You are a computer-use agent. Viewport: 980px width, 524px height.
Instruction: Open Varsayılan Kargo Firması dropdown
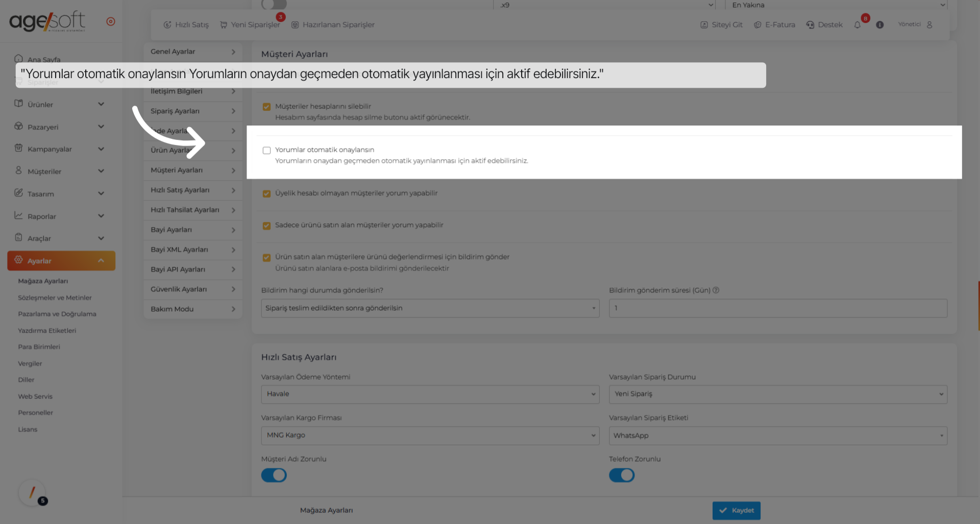tap(430, 435)
